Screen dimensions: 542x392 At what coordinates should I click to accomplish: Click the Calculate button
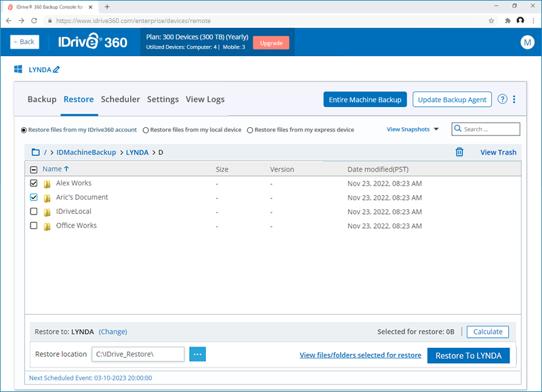click(488, 332)
